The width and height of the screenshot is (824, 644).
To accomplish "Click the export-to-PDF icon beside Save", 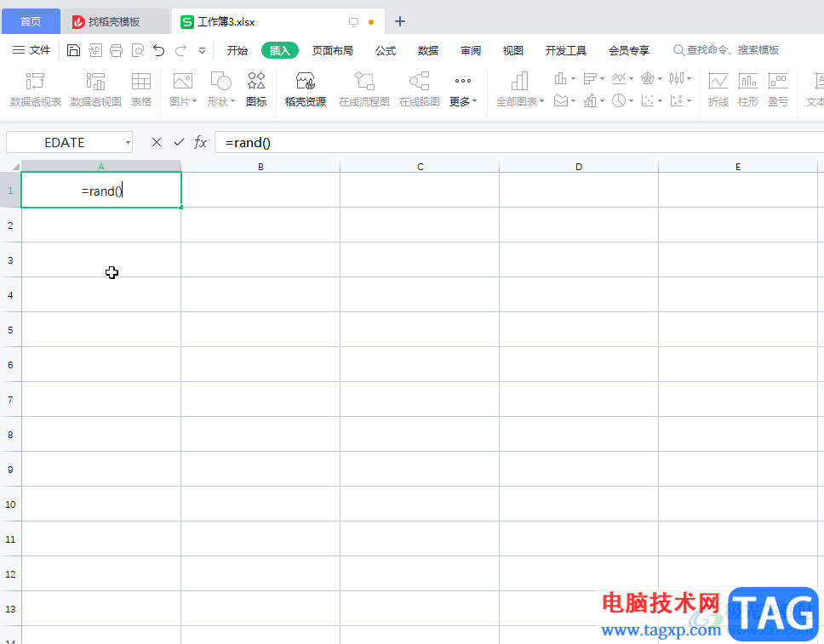I will point(95,50).
